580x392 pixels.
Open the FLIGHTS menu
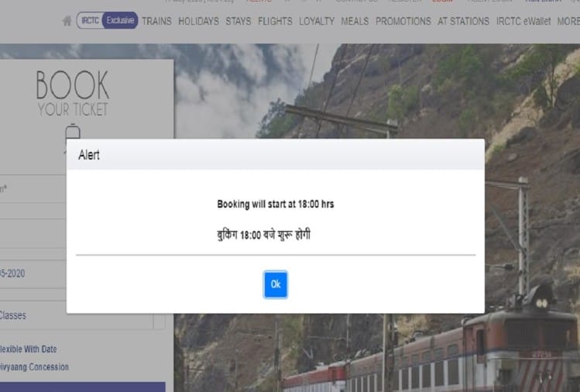coord(275,21)
